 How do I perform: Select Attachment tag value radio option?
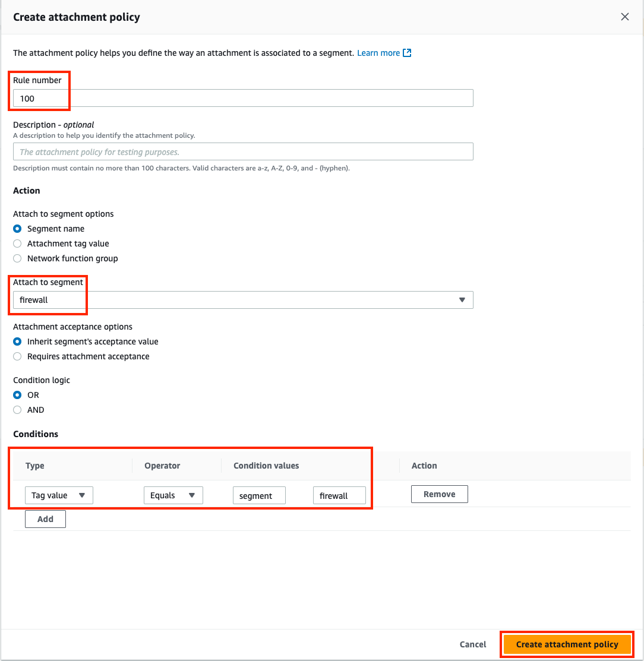coord(17,243)
